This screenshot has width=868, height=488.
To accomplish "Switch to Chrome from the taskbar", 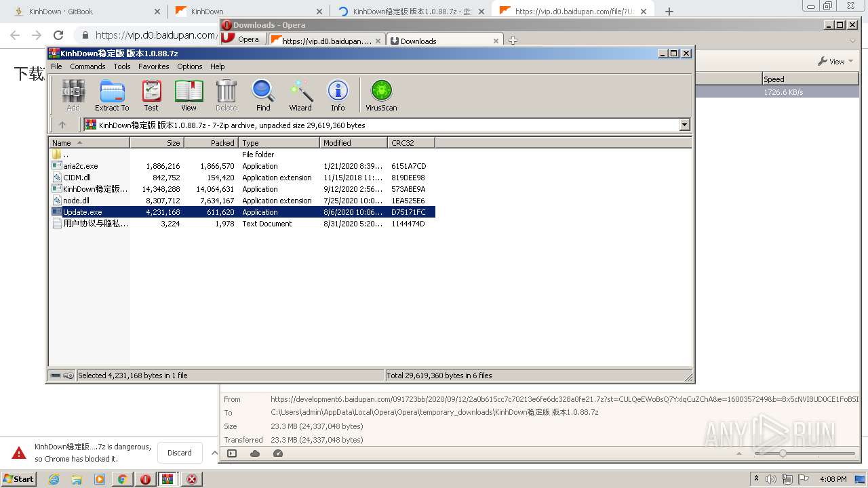I will [123, 479].
